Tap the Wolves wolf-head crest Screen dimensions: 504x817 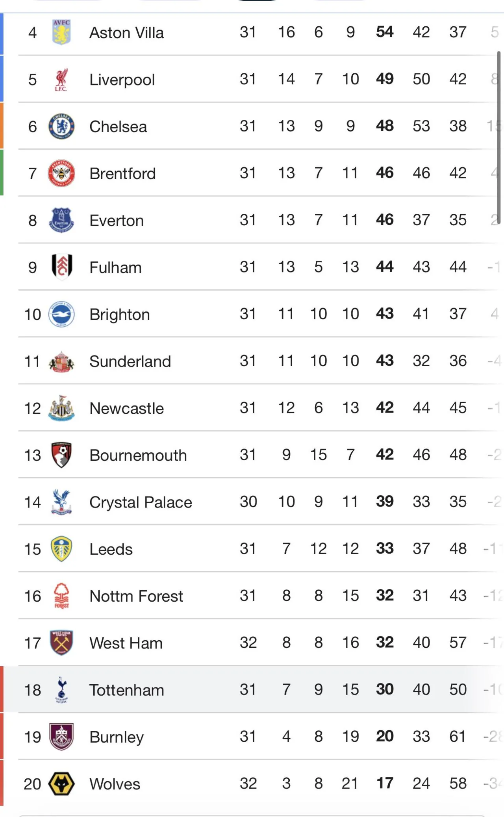coord(61,784)
